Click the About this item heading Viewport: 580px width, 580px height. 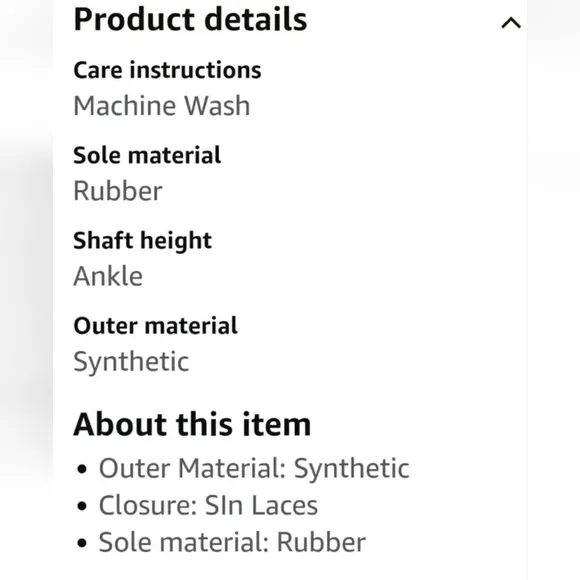192,424
